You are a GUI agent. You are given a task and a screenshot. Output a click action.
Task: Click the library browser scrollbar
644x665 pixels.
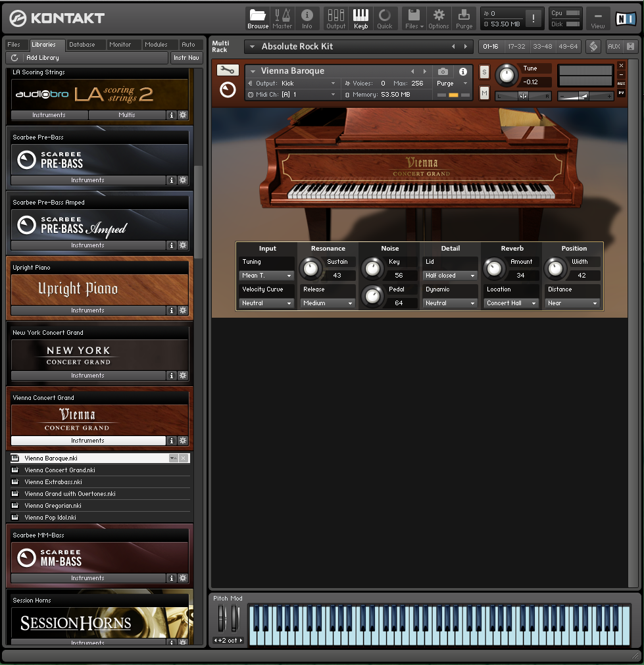tap(198, 212)
